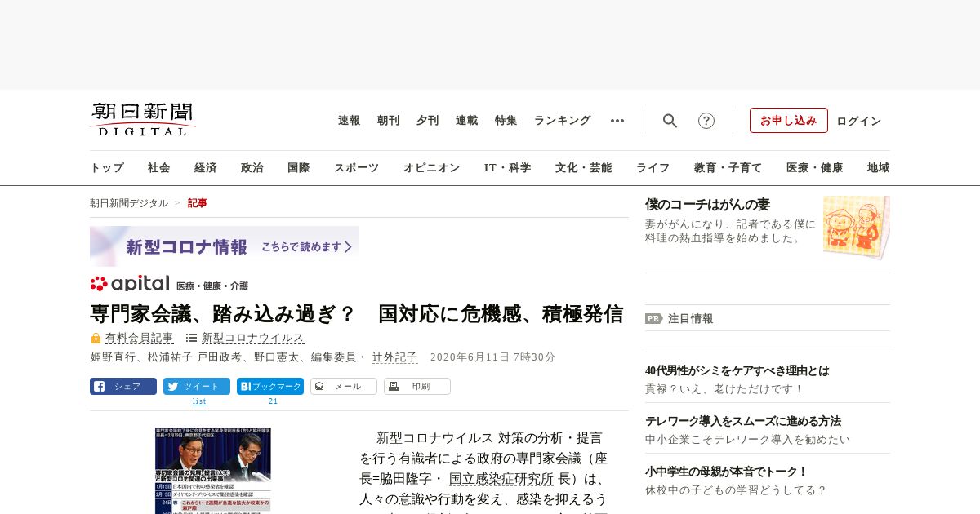Image resolution: width=980 pixels, height=514 pixels.
Task: Click the text 貫禄？いえ、老けただけです！
Action: coord(724,389)
